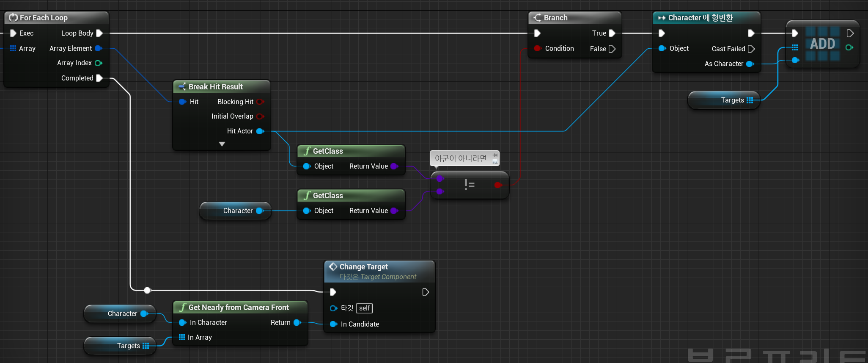This screenshot has width=868, height=363.
Task: Click the Loop Body execution output pin
Action: 99,33
